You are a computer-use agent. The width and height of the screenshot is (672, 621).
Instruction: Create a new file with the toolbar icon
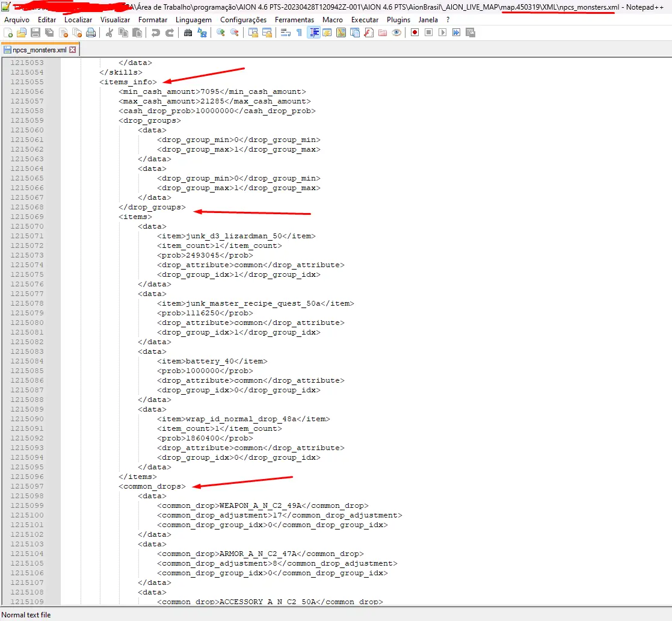(x=8, y=33)
